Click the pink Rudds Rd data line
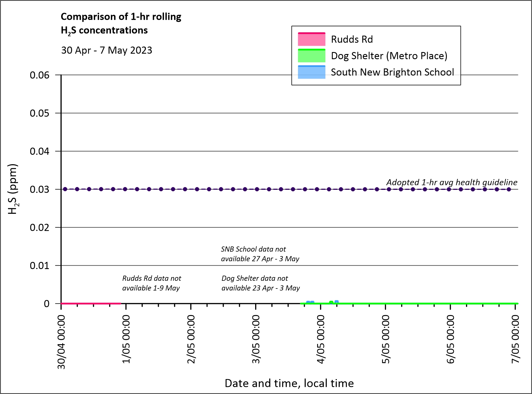Screen dimensions: 532x394 pyautogui.click(x=91, y=303)
